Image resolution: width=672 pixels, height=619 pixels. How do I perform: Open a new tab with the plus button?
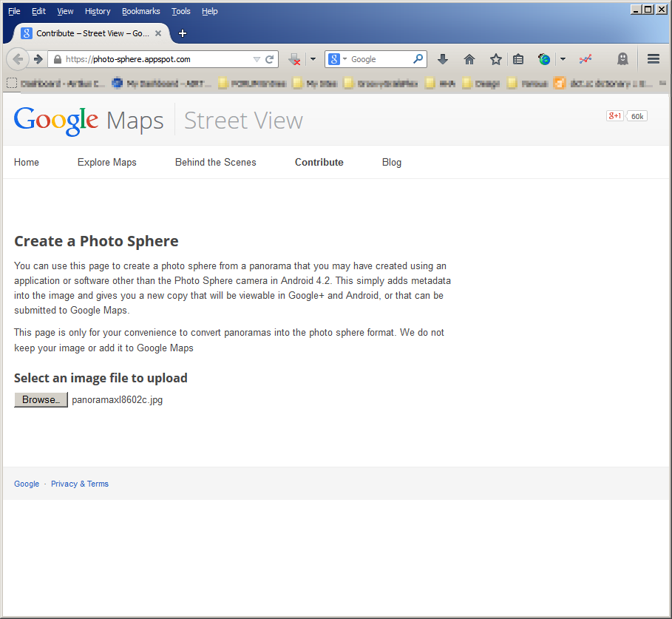pyautogui.click(x=182, y=33)
